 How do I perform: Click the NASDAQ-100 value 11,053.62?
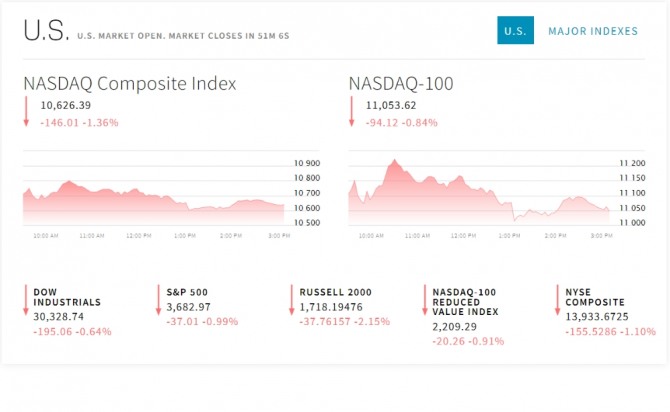coord(391,105)
